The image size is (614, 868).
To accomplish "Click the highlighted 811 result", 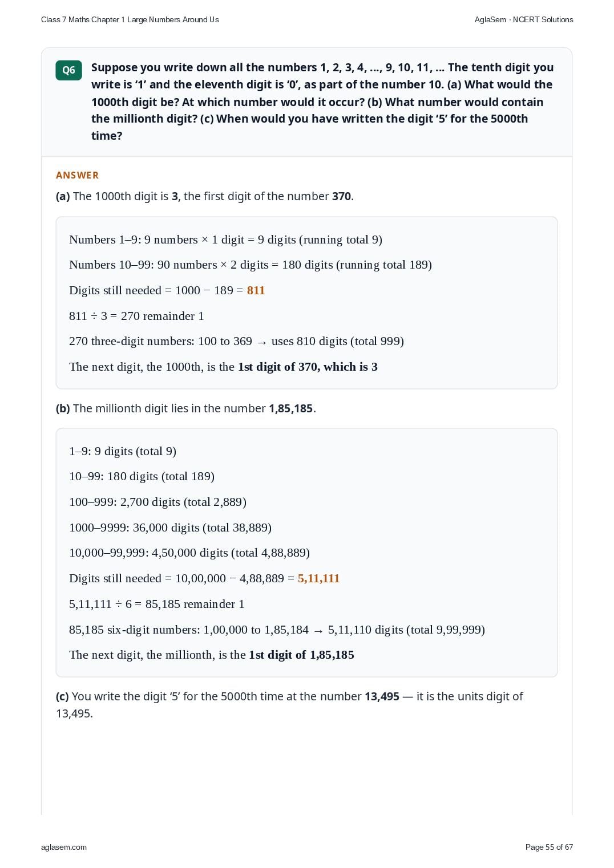I will pyautogui.click(x=256, y=290).
